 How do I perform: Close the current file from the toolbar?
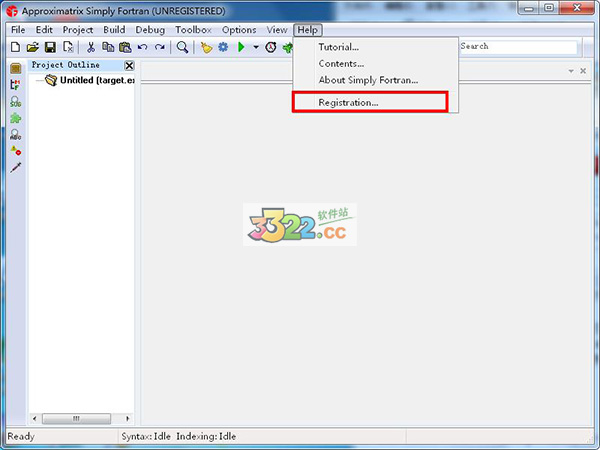click(x=68, y=47)
